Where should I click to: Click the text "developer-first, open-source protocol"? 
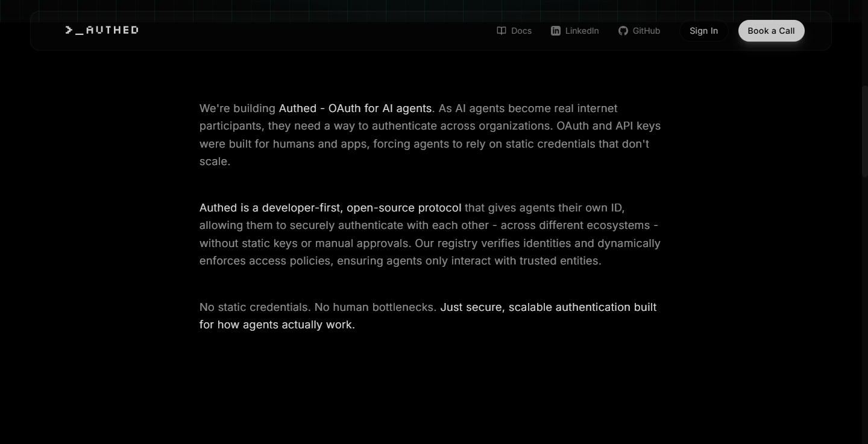pyautogui.click(x=362, y=208)
